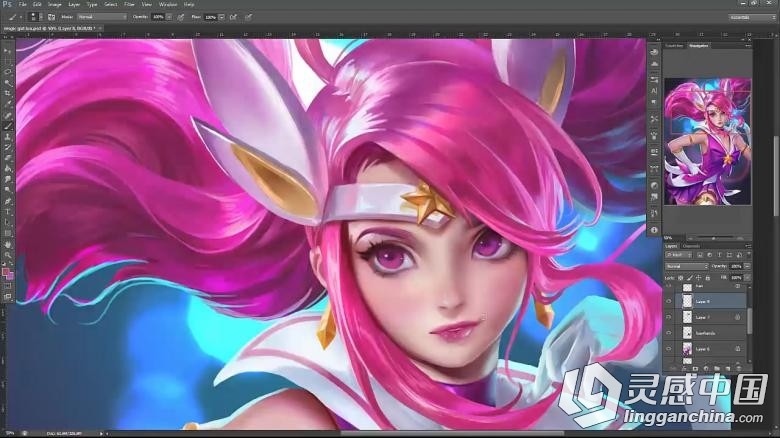The image size is (780, 438).
Task: Enable airbrush-style build-up icon
Action: tap(233, 17)
